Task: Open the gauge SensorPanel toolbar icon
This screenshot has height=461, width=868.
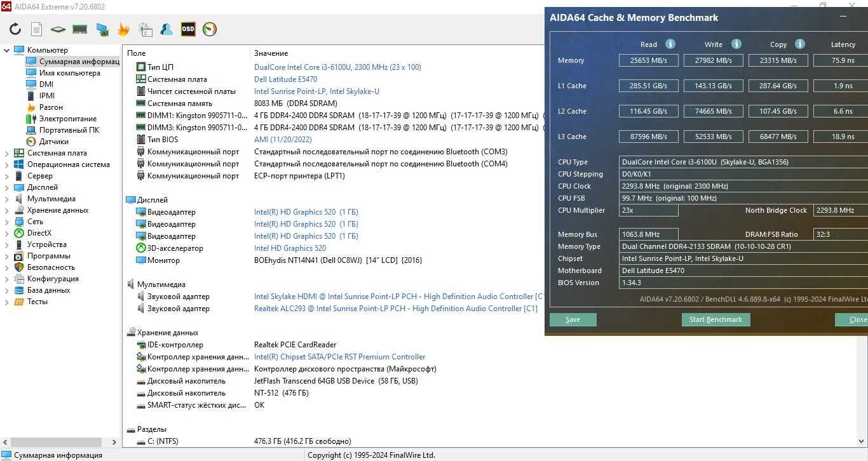Action: pos(210,29)
